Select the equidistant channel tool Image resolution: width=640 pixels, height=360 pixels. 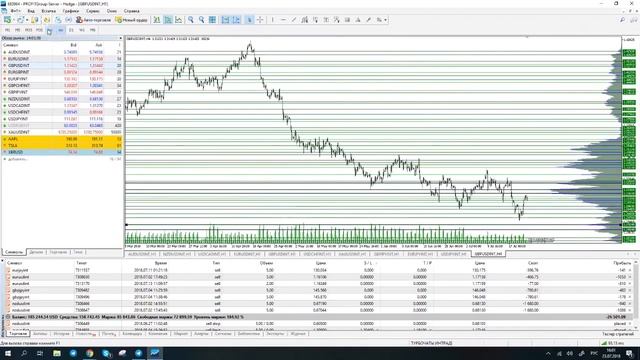pos(304,20)
